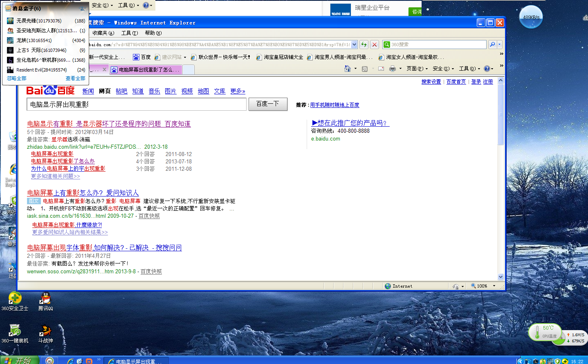Go to Baidu 视频 category
This screenshot has width=588, height=364.
point(187,91)
